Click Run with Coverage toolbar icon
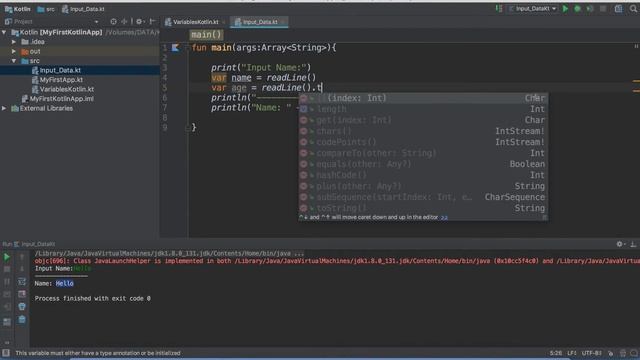The height and width of the screenshot is (360, 640). click(x=590, y=9)
